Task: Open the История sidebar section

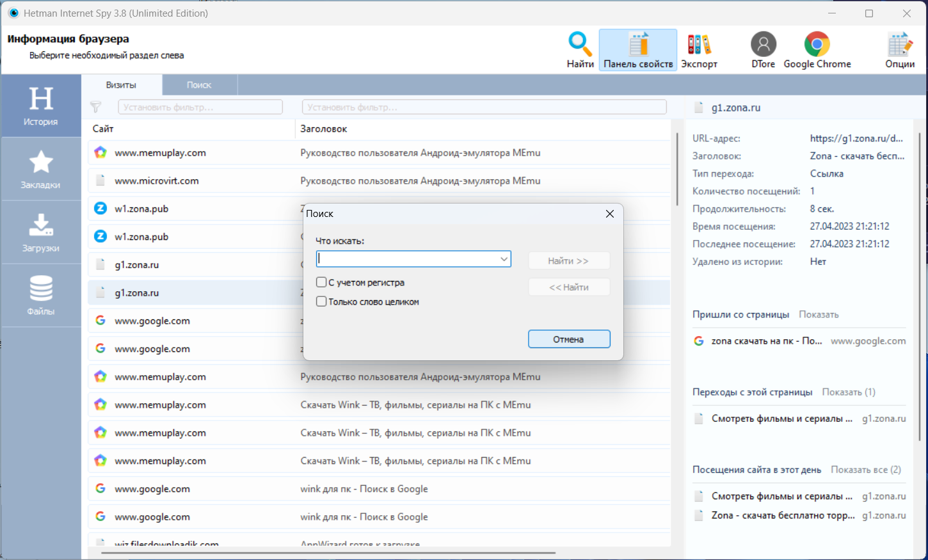Action: click(41, 106)
